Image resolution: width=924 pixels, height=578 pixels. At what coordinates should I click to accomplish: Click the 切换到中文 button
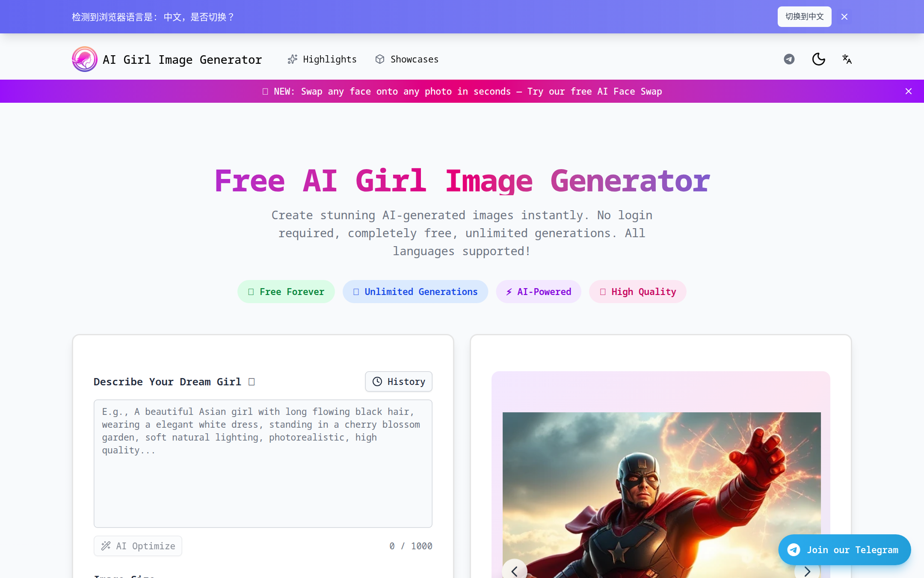(x=804, y=17)
